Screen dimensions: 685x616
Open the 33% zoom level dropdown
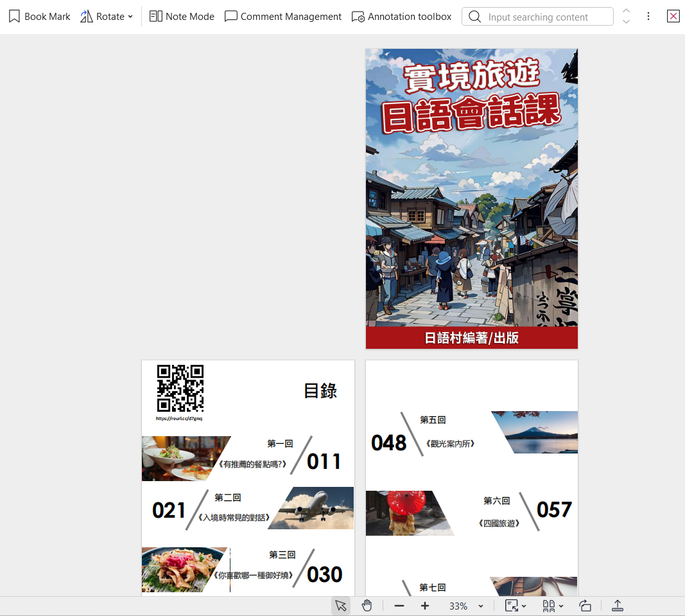pos(466,606)
